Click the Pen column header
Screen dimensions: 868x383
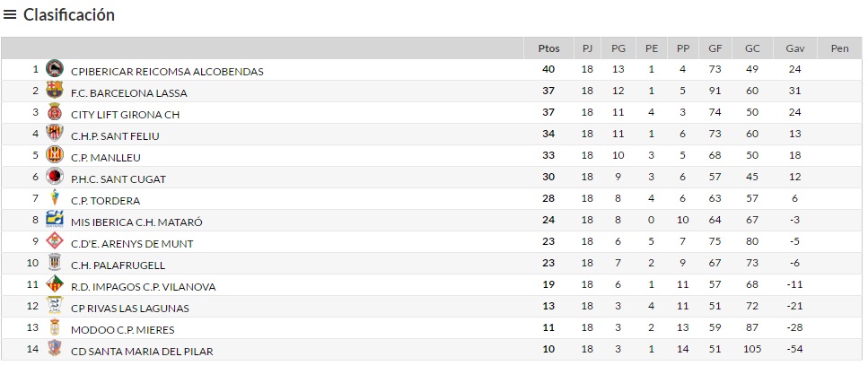click(839, 48)
